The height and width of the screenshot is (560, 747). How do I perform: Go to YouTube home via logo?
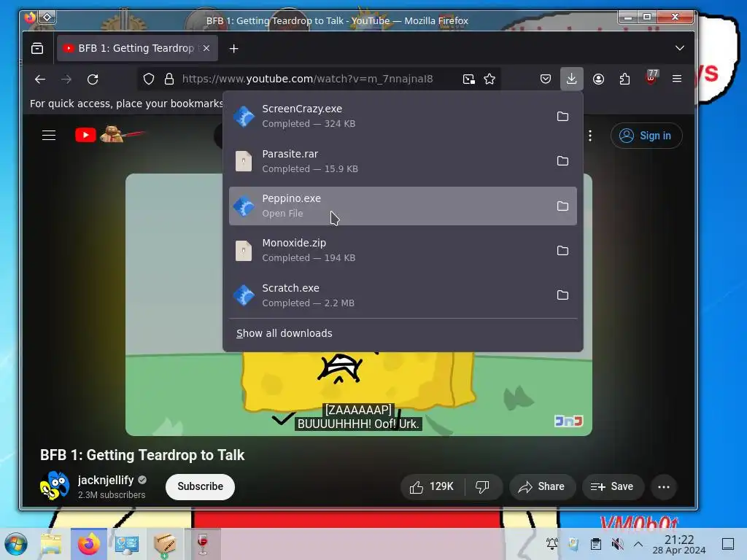[109, 135]
